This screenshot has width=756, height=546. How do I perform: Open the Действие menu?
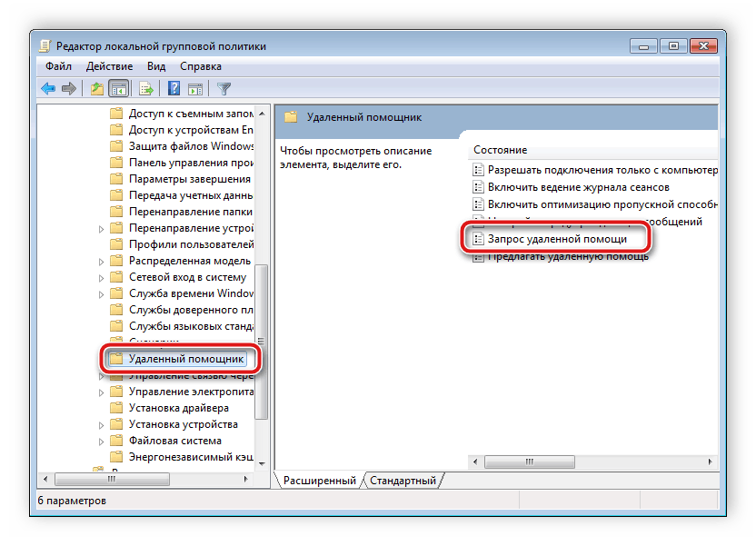(x=109, y=65)
